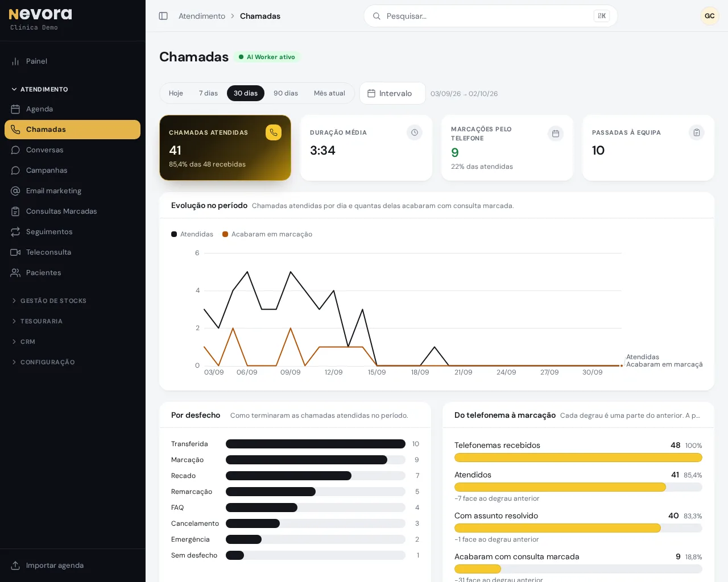Open Conversas chat icon in sidebar
This screenshot has height=582, width=728.
pos(15,150)
